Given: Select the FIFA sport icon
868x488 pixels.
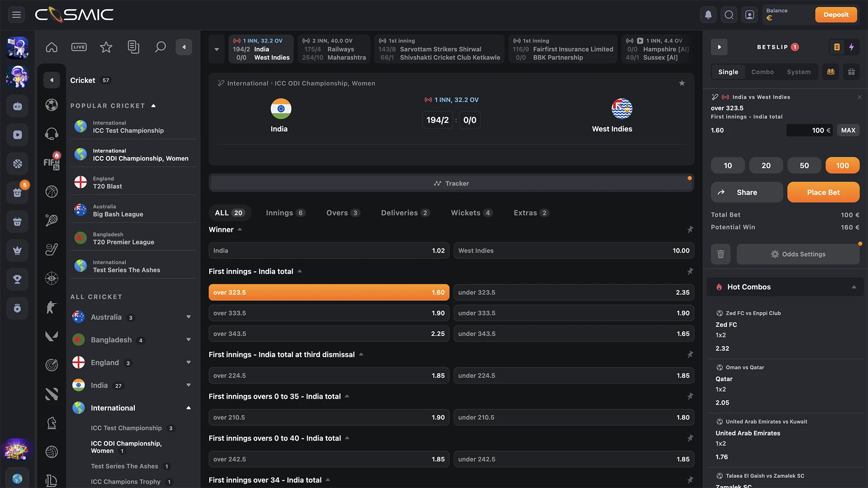Looking at the screenshot, I should tap(52, 162).
